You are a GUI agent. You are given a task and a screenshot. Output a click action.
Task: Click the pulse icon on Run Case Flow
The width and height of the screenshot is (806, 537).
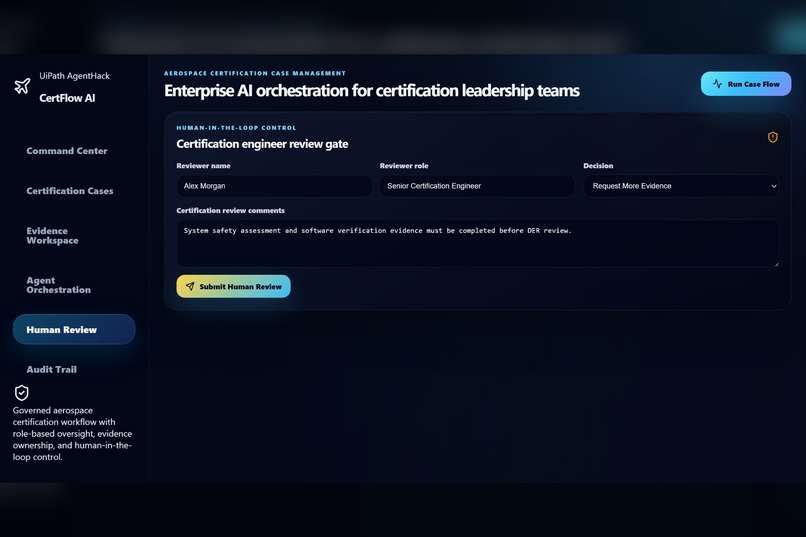click(x=718, y=84)
